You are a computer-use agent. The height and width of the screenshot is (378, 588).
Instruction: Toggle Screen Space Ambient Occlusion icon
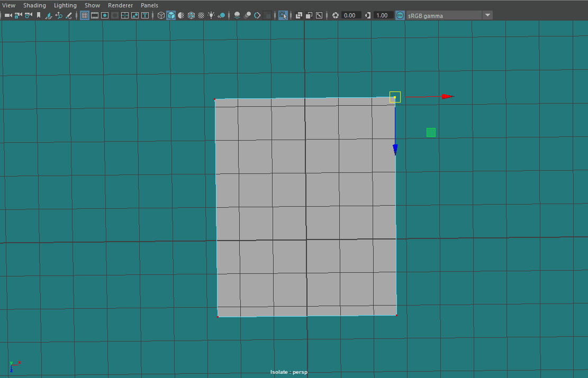(x=237, y=15)
